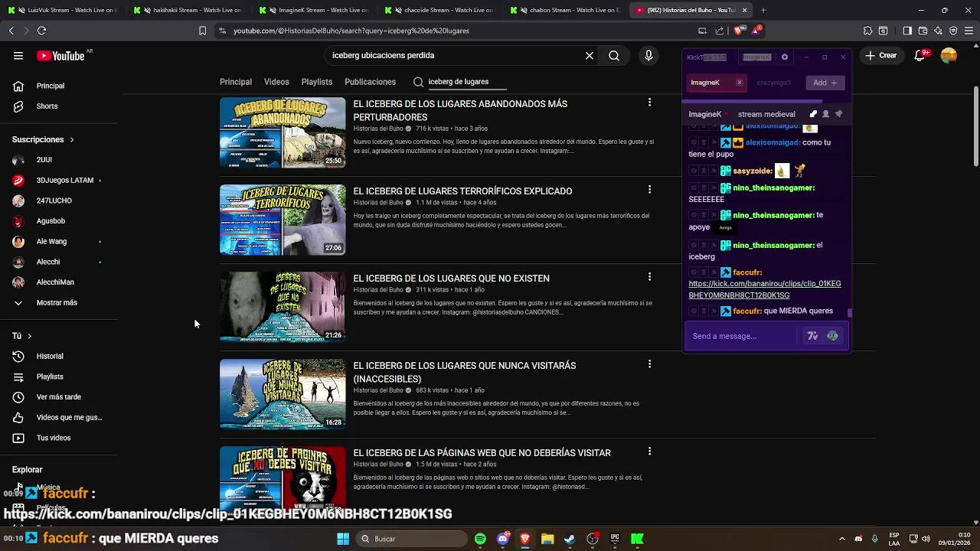Click the channel search field iceberg de lugares
Screen dimensions: 980x551
tap(467, 82)
